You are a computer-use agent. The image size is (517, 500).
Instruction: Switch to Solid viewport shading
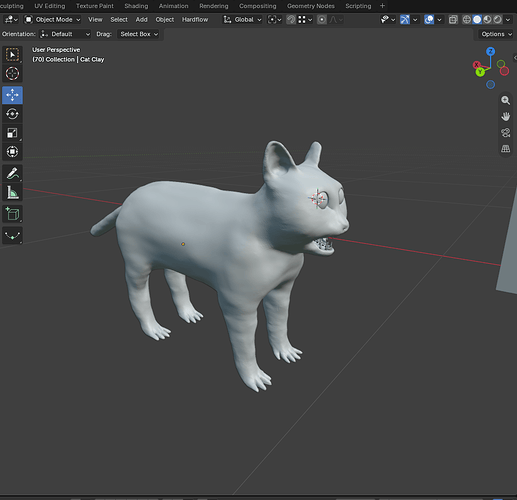(x=477, y=20)
